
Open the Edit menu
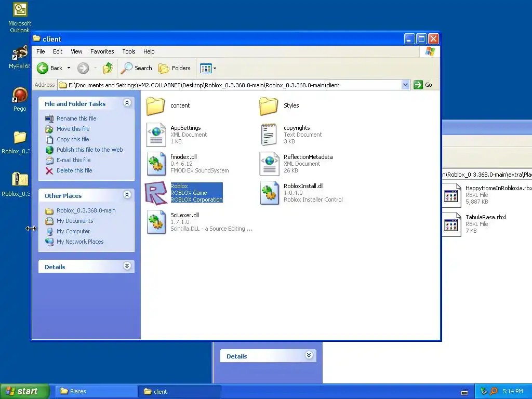pos(58,51)
